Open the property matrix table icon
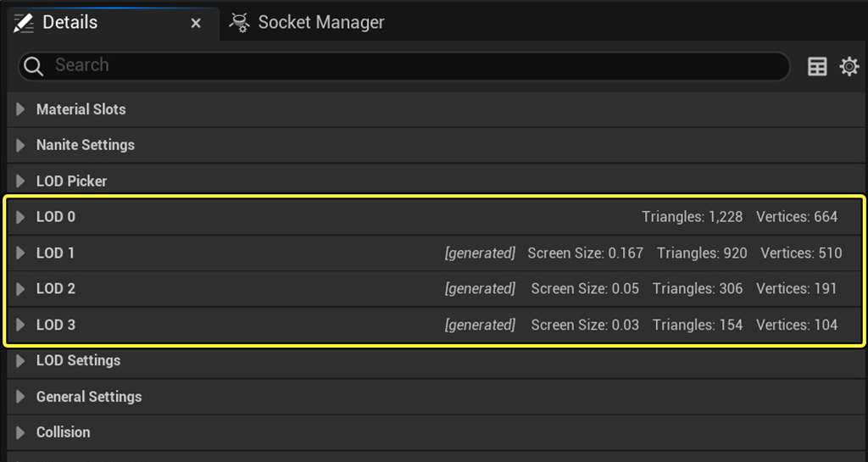The image size is (868, 462). coord(817,66)
